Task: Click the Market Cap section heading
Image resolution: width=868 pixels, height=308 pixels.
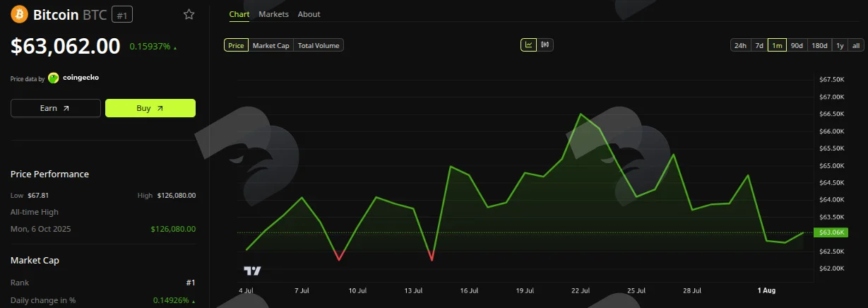Action: (x=35, y=260)
